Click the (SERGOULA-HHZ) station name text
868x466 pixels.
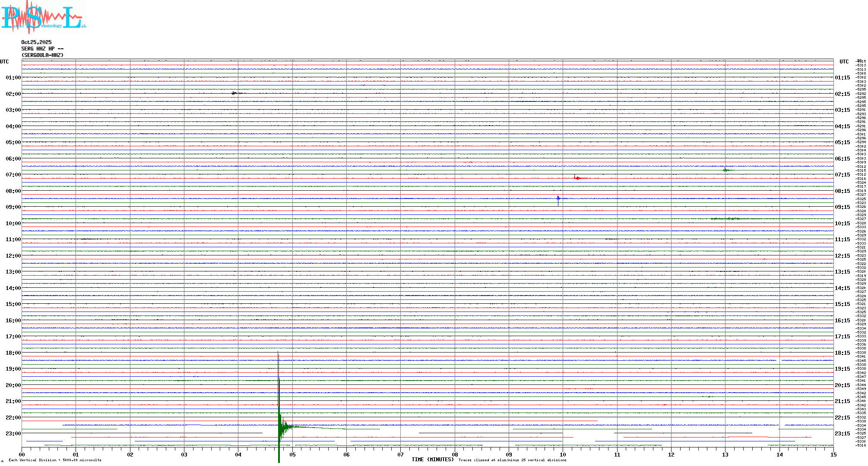42,55
